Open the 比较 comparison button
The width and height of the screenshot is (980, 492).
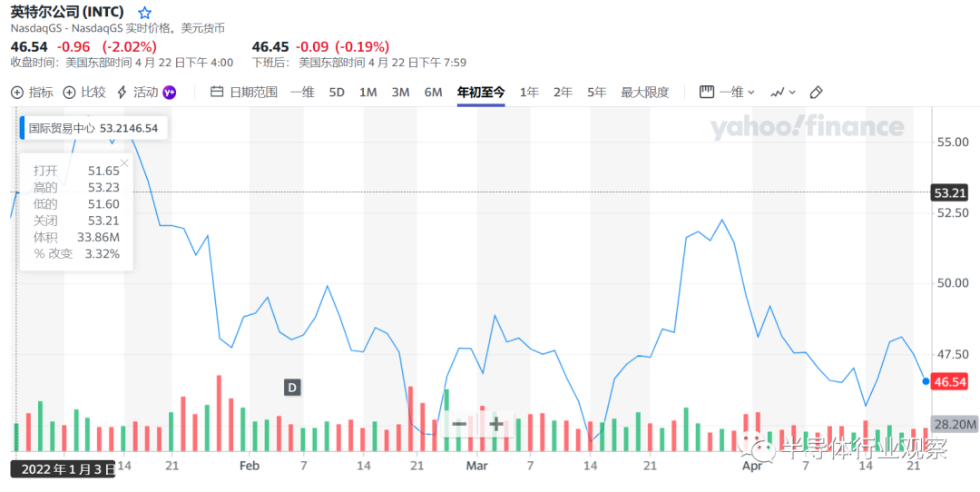tap(85, 93)
